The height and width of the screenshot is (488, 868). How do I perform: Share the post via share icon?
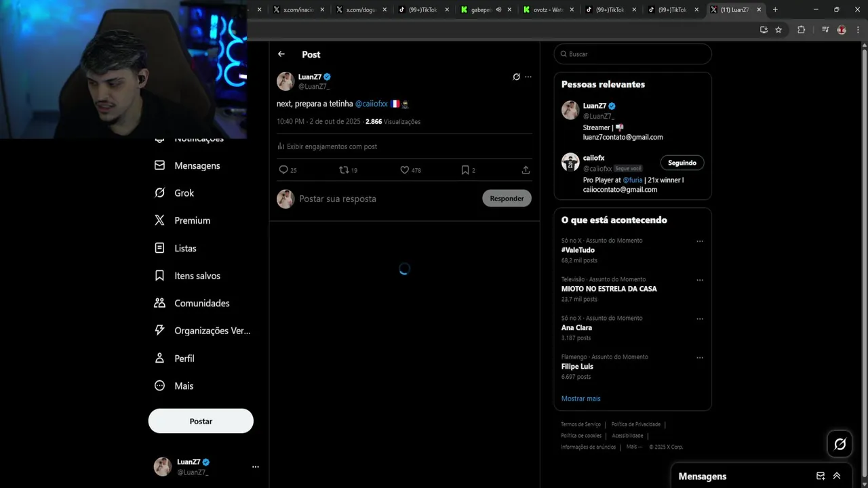526,170
